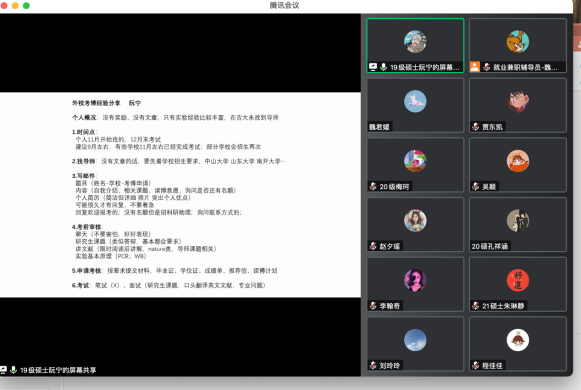Click the shared document titled 外校考博经验分享

click(x=180, y=194)
